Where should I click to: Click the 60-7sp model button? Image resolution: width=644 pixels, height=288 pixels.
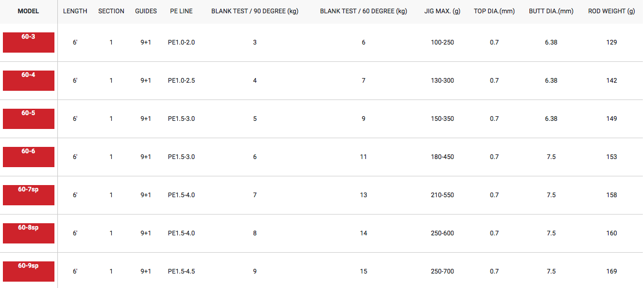tap(29, 195)
